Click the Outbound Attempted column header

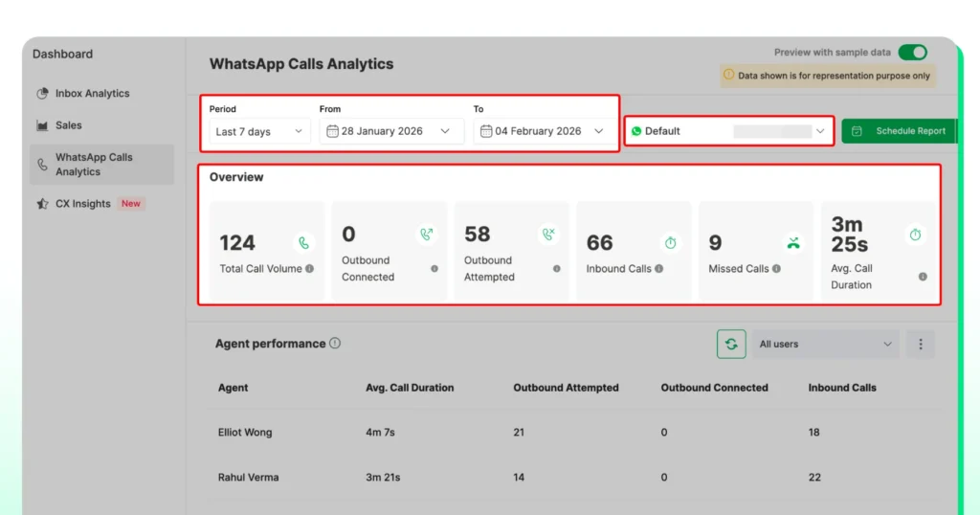click(x=567, y=388)
